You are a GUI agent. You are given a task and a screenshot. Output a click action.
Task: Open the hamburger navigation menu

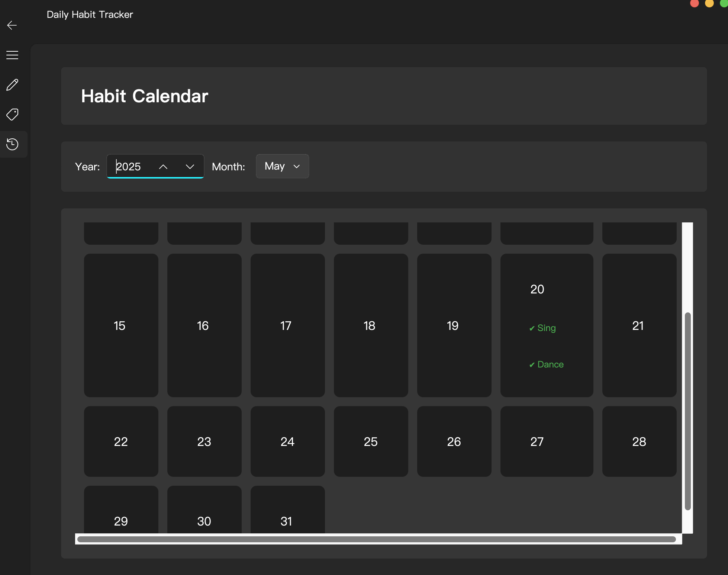pyautogui.click(x=12, y=55)
